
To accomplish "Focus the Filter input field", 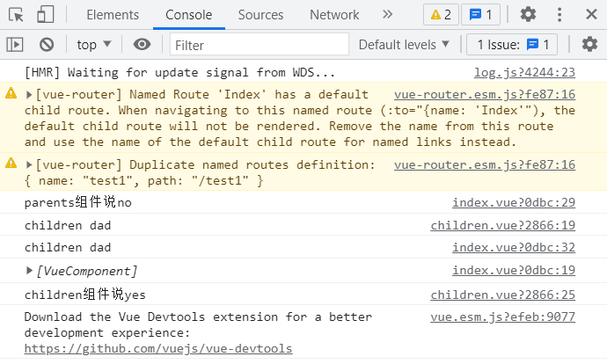I will (260, 45).
